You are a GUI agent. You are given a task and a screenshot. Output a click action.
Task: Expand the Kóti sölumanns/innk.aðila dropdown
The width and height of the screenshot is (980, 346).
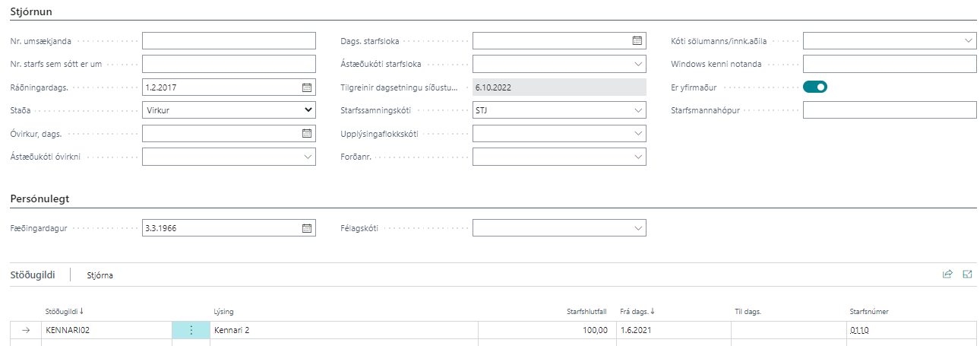pyautogui.click(x=968, y=41)
